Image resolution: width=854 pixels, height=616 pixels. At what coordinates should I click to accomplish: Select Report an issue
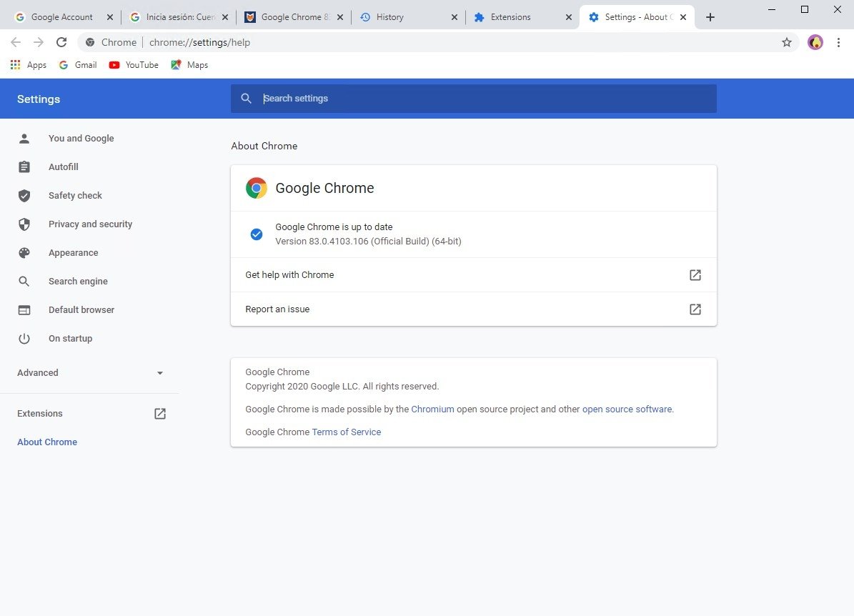pos(473,309)
